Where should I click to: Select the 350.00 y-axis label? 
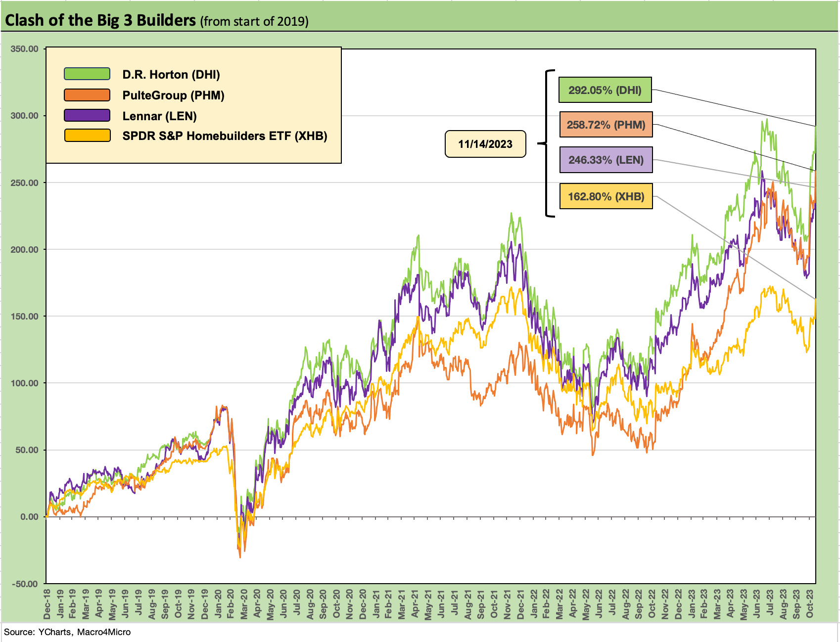pyautogui.click(x=24, y=49)
